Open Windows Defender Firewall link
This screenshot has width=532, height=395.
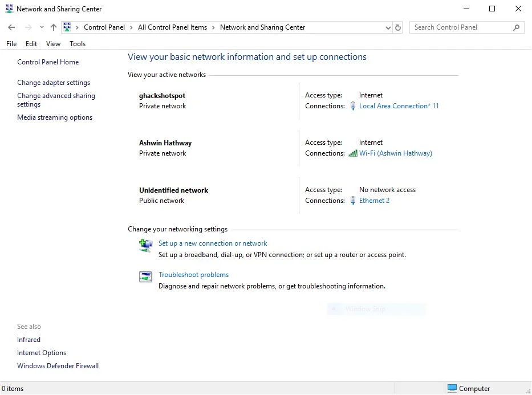[x=58, y=366]
